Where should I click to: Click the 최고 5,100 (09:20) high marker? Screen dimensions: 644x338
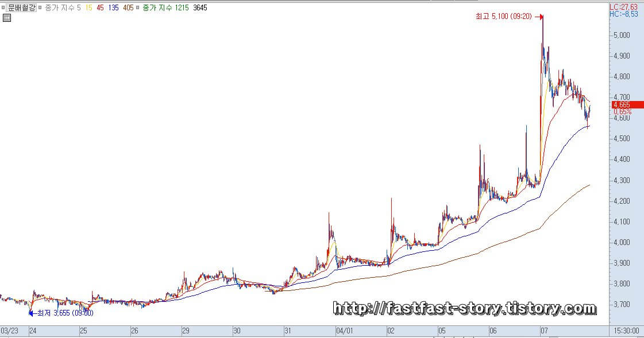510,17
